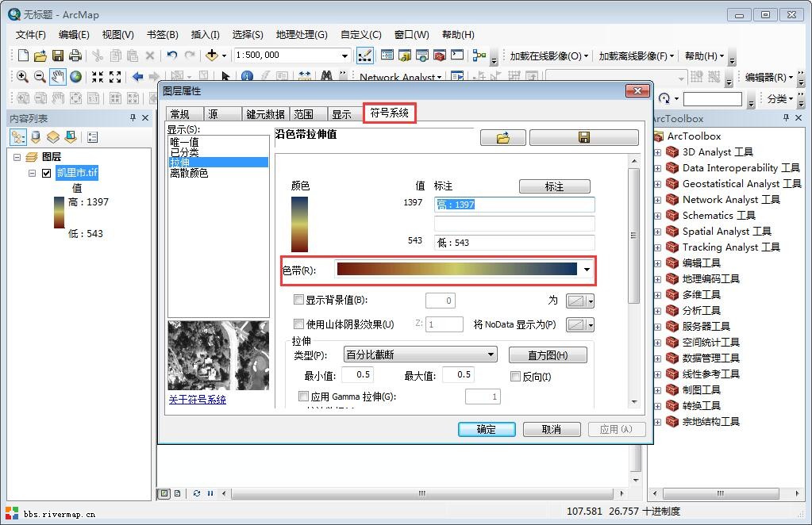812x525 pixels.
Task: Click the 标注 button
Action: (x=555, y=186)
